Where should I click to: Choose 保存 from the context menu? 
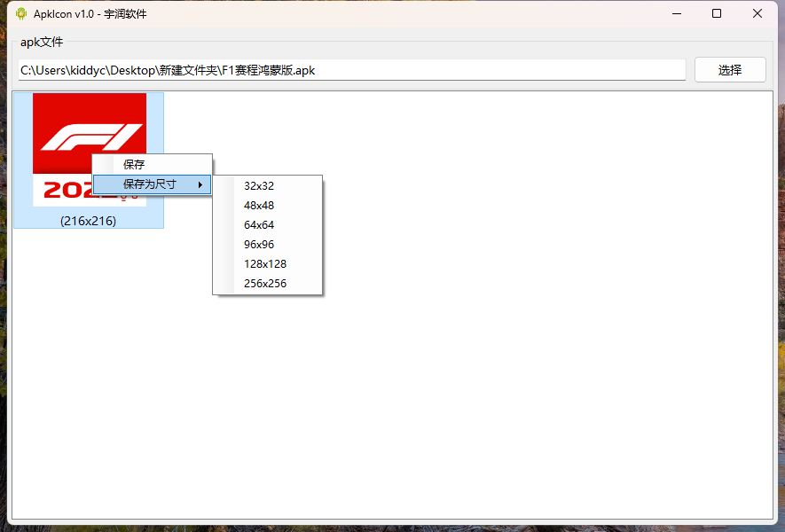[153, 164]
